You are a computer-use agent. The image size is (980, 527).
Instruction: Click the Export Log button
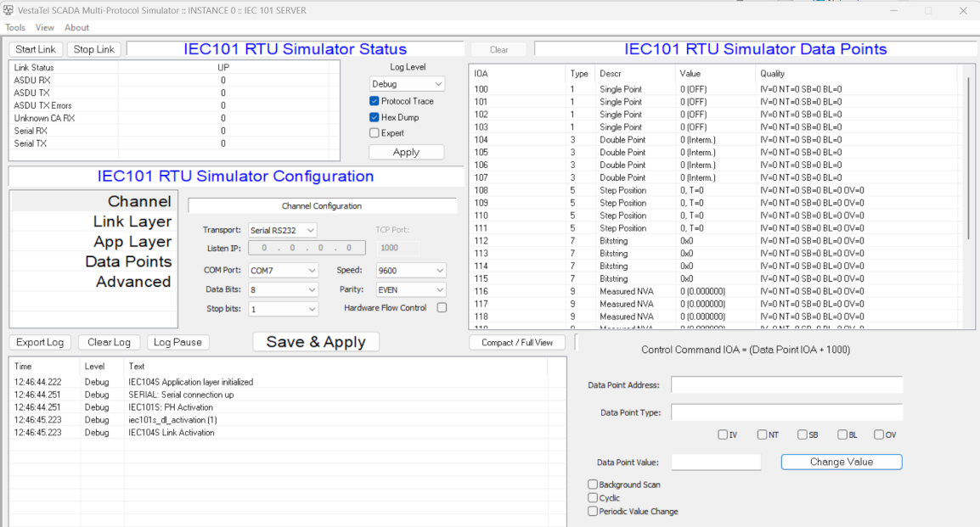(41, 342)
